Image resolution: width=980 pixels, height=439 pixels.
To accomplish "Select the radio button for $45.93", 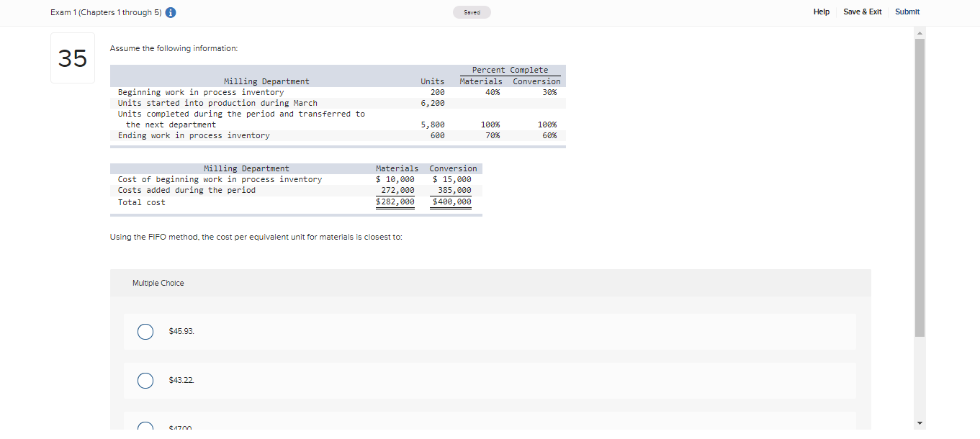I will tap(145, 331).
